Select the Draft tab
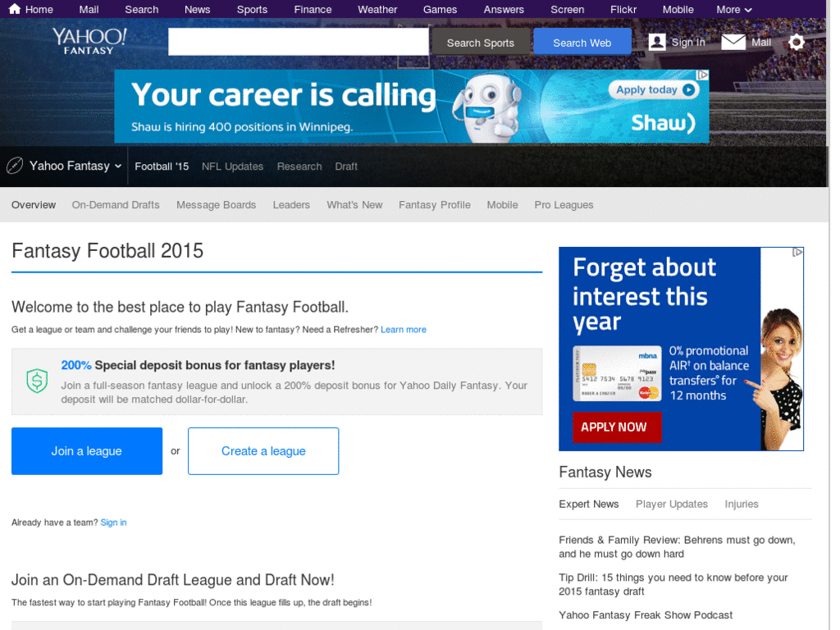Image resolution: width=840 pixels, height=630 pixels. (346, 167)
